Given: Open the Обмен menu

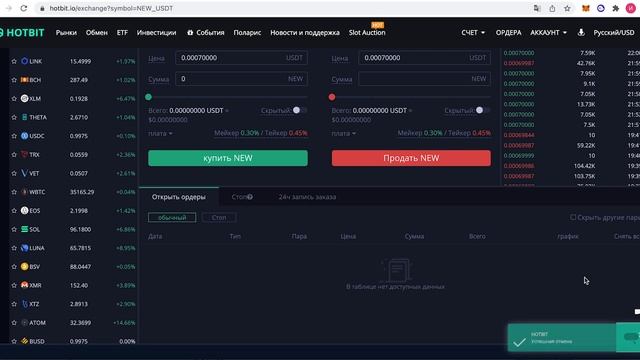Looking at the screenshot, I should tap(97, 33).
